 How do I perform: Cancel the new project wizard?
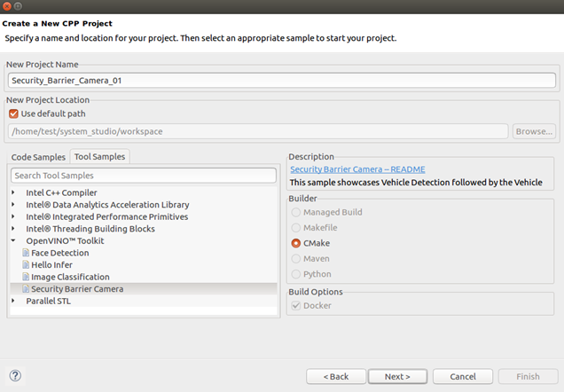click(463, 377)
